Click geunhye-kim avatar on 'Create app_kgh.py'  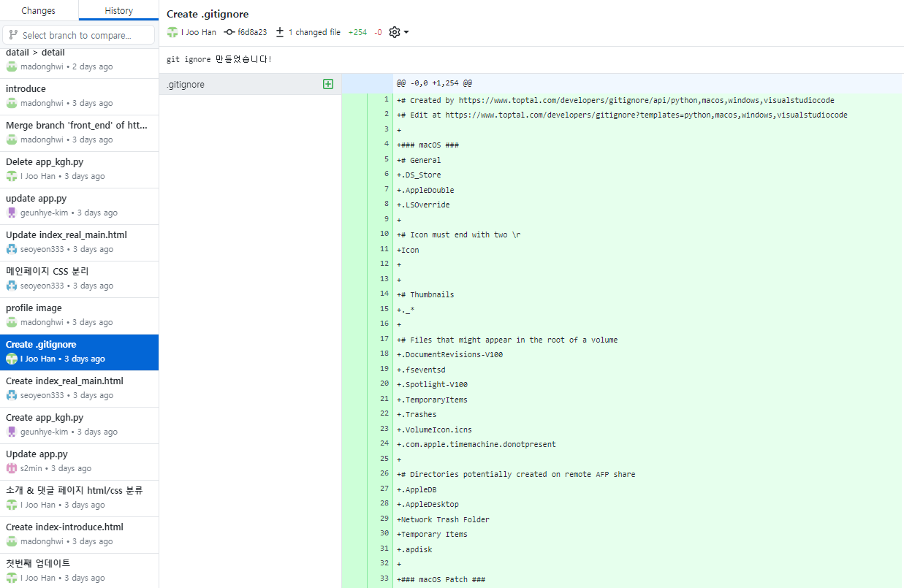pos(11,432)
